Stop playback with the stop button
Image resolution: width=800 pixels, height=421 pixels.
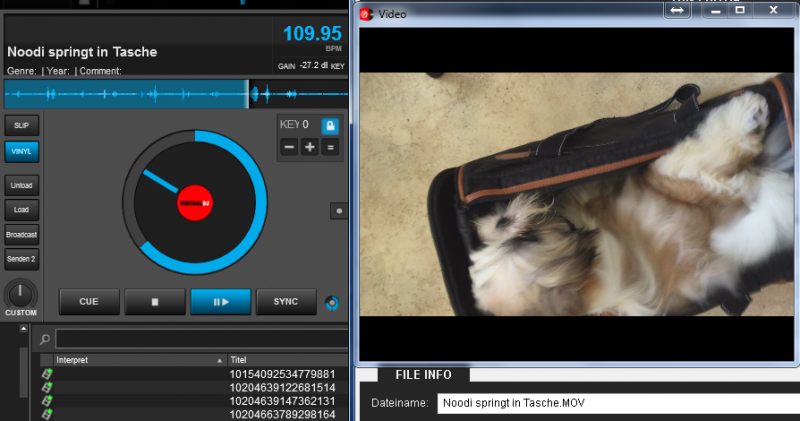coord(155,302)
